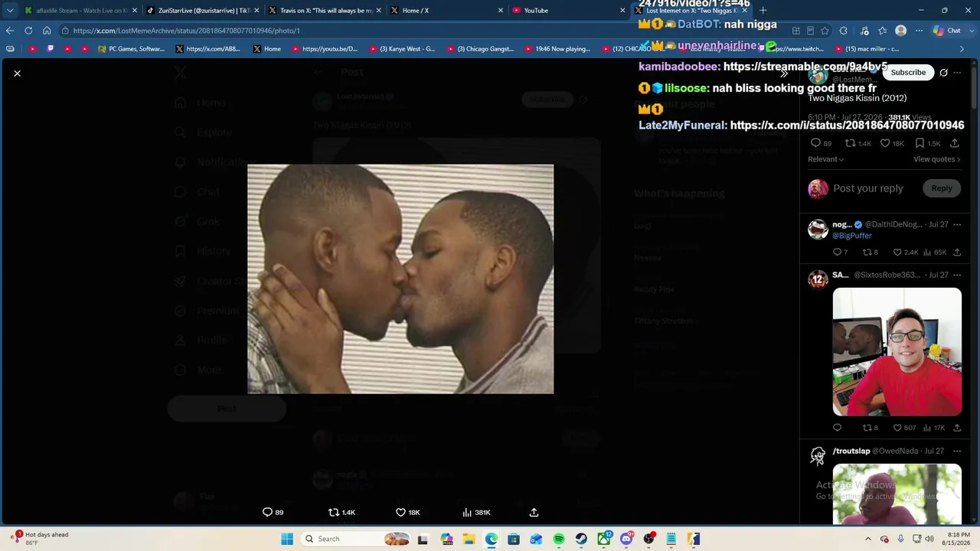The width and height of the screenshot is (980, 551).
Task: Click the Subscribe button
Action: click(908, 73)
